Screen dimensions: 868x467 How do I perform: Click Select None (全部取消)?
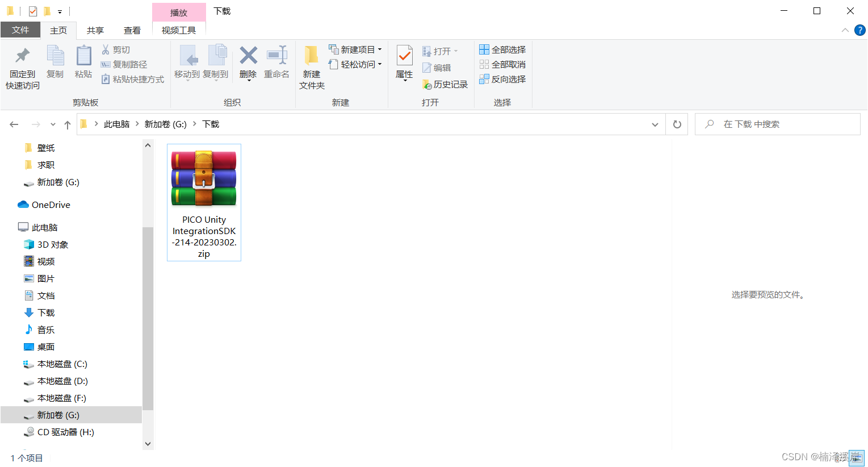(x=502, y=65)
